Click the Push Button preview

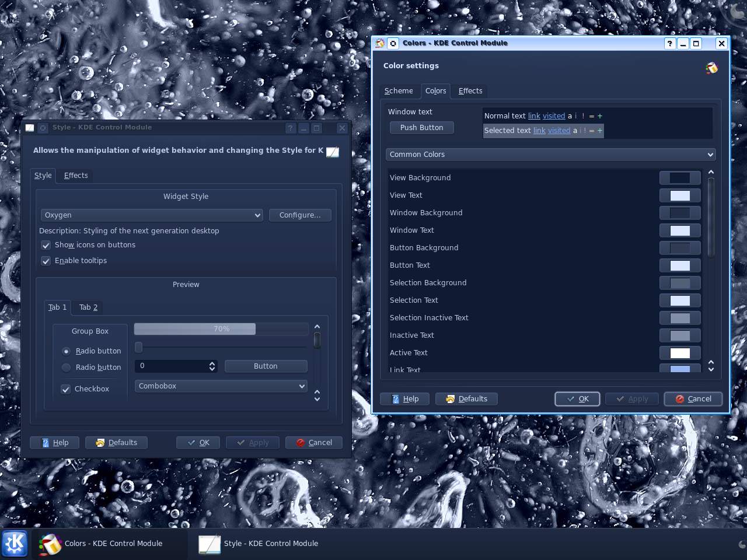pyautogui.click(x=421, y=128)
